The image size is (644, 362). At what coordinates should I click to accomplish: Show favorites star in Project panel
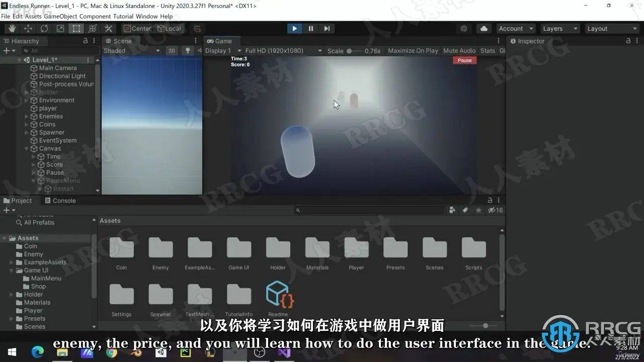point(478,210)
